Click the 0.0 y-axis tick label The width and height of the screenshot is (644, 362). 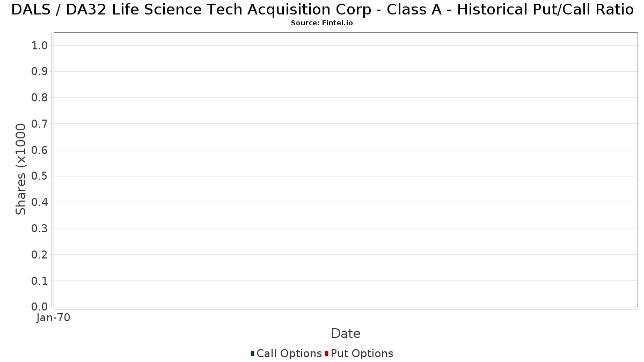click(40, 307)
